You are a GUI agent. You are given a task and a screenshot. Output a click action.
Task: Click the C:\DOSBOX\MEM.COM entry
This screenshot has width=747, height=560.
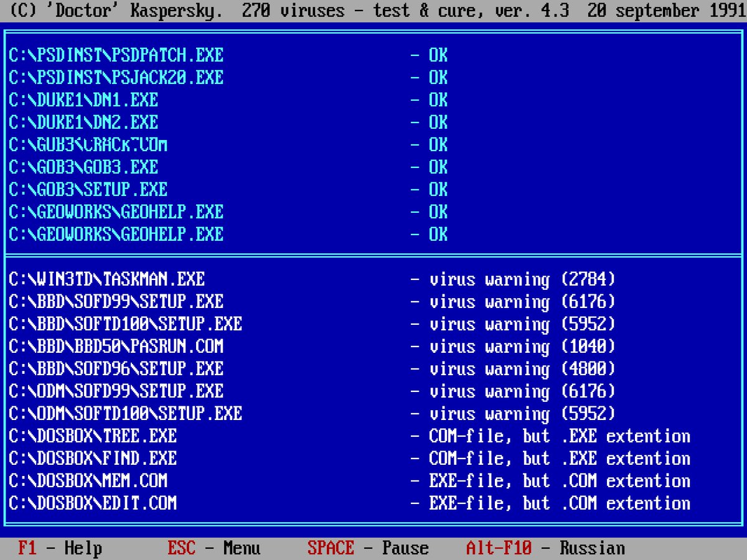pyautogui.click(x=88, y=481)
